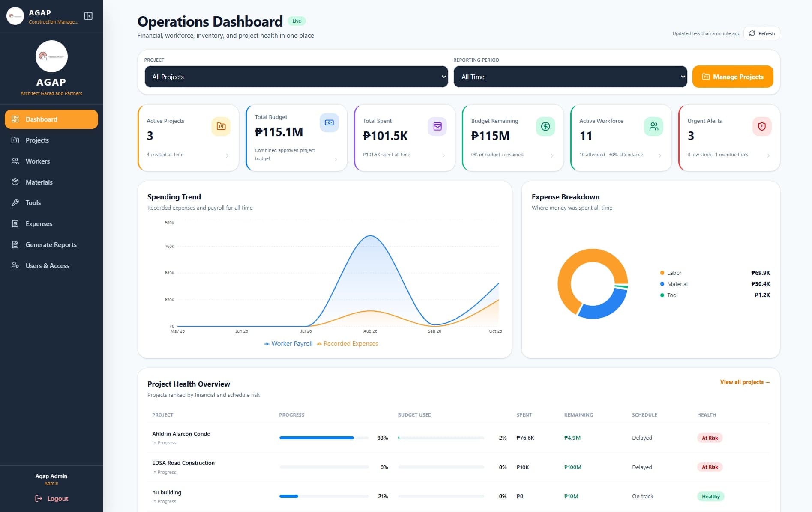Image resolution: width=812 pixels, height=512 pixels.
Task: Click the Logout button
Action: pyautogui.click(x=51, y=498)
